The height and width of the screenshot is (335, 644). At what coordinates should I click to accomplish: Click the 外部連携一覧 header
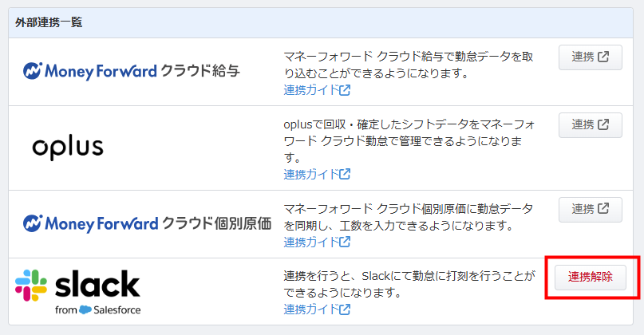pos(49,22)
